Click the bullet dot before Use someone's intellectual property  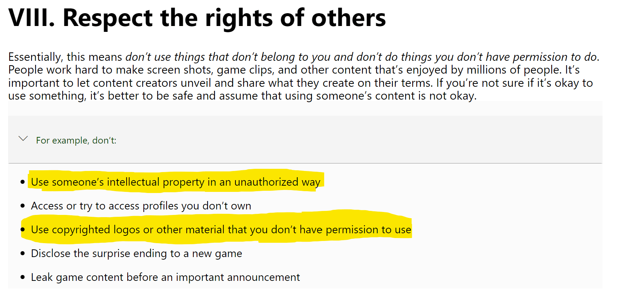click(x=23, y=182)
